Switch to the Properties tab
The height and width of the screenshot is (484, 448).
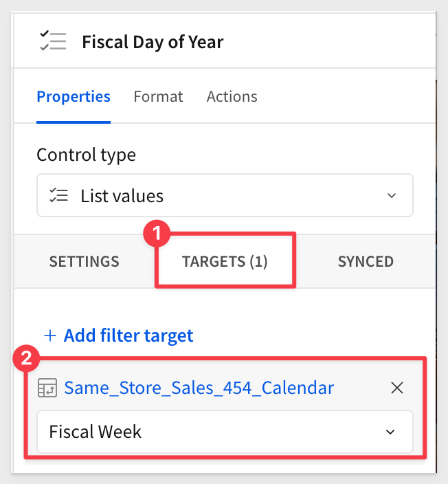pyautogui.click(x=74, y=96)
